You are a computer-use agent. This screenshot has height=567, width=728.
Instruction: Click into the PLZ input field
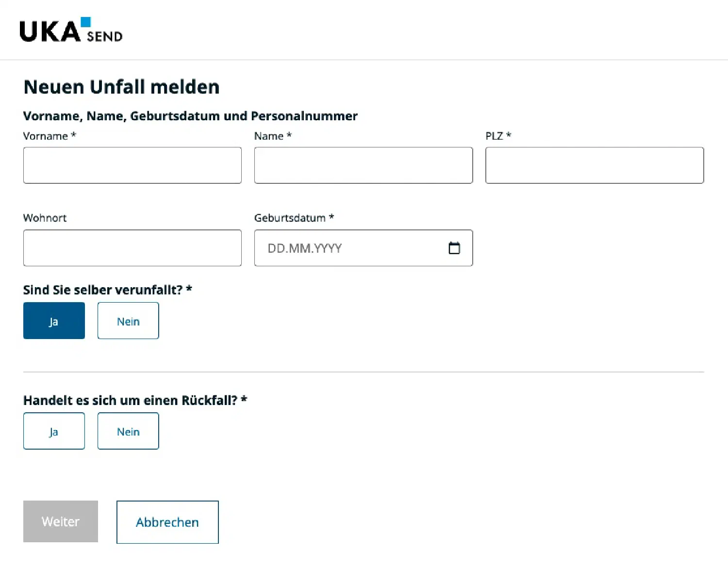coord(594,165)
